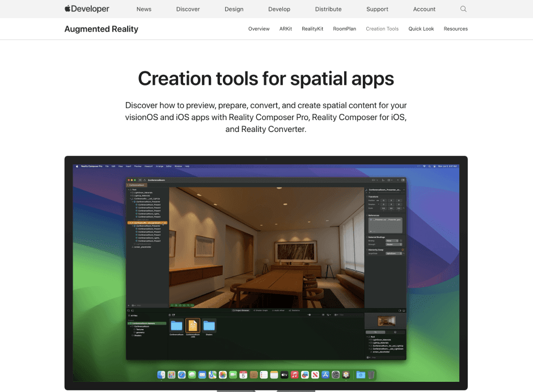The height and width of the screenshot is (392, 533).
Task: Open Reminders from the pictured Dock
Action: coord(264,374)
